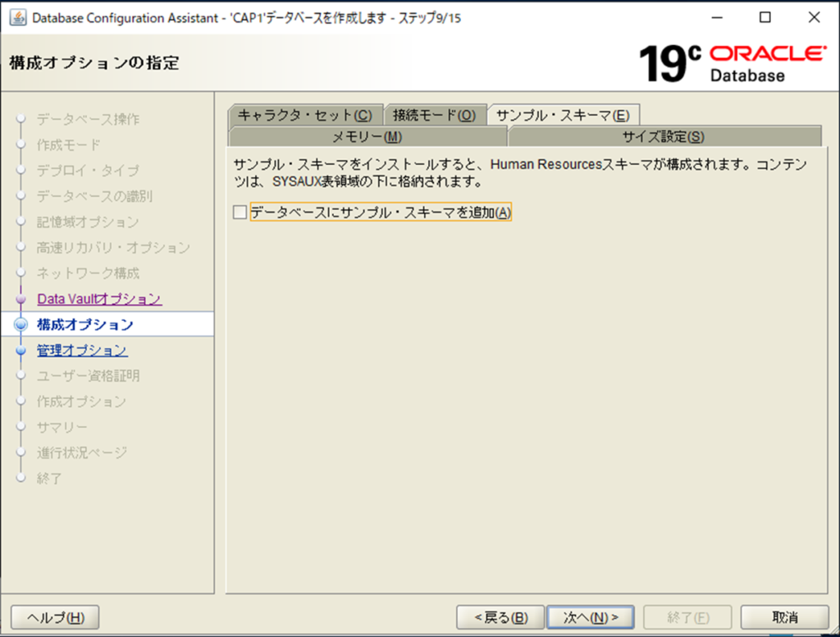Open the サイズ設定 tab

point(663,137)
